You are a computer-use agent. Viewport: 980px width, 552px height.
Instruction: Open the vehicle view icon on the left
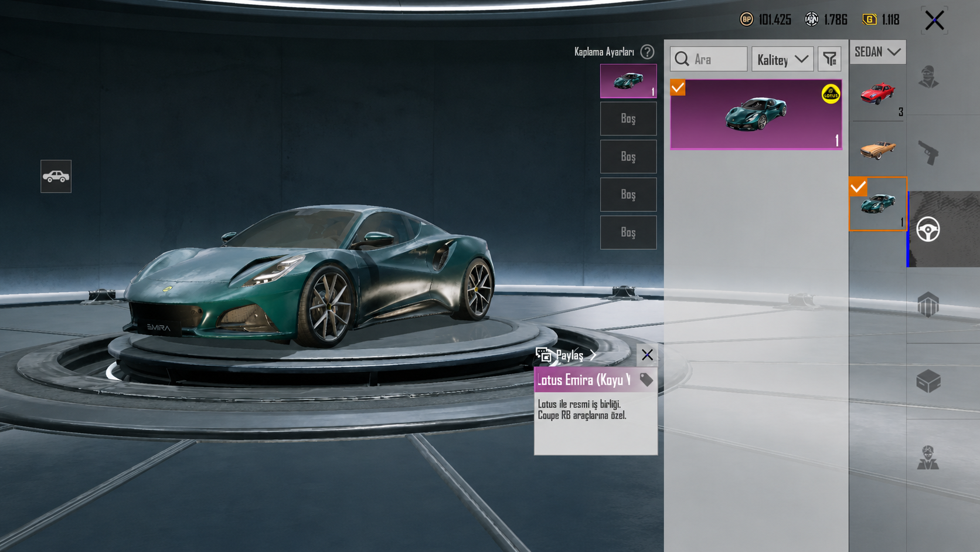click(56, 176)
